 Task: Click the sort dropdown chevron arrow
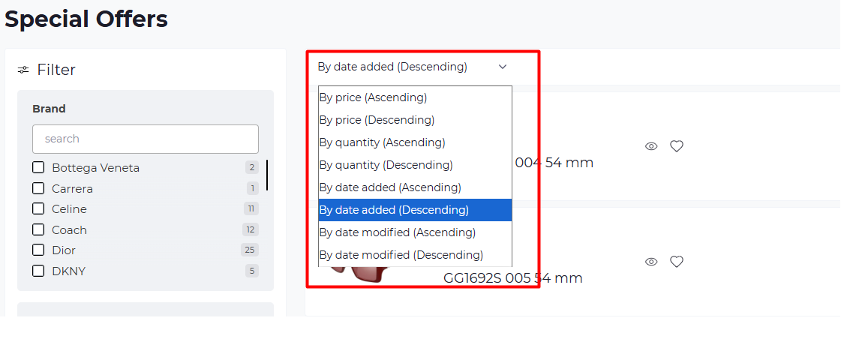503,67
